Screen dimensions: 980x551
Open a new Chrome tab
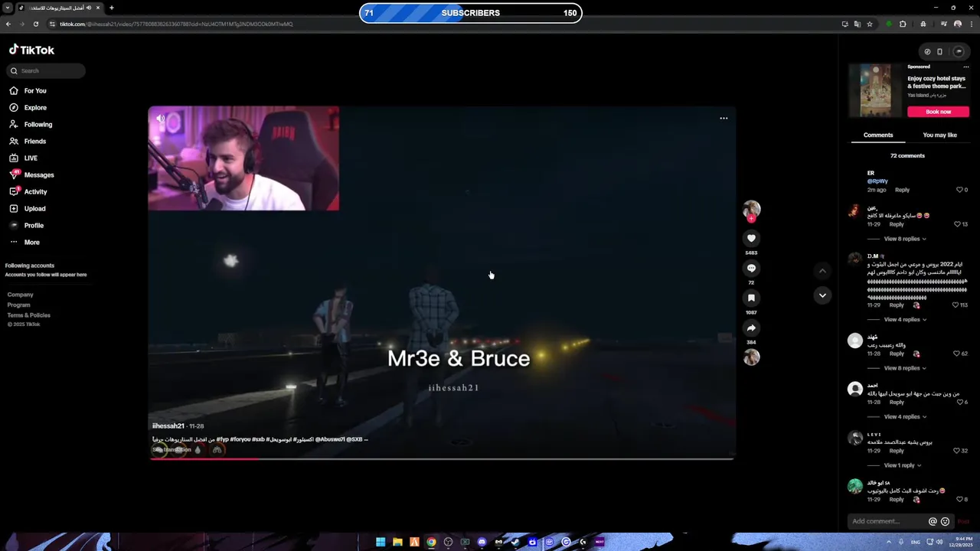(x=111, y=8)
